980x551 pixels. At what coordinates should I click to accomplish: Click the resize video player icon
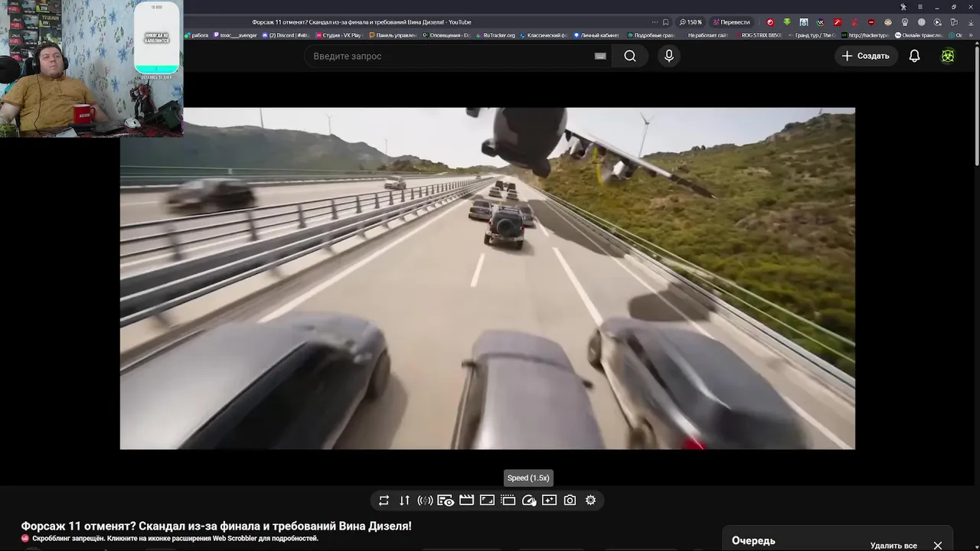487,500
